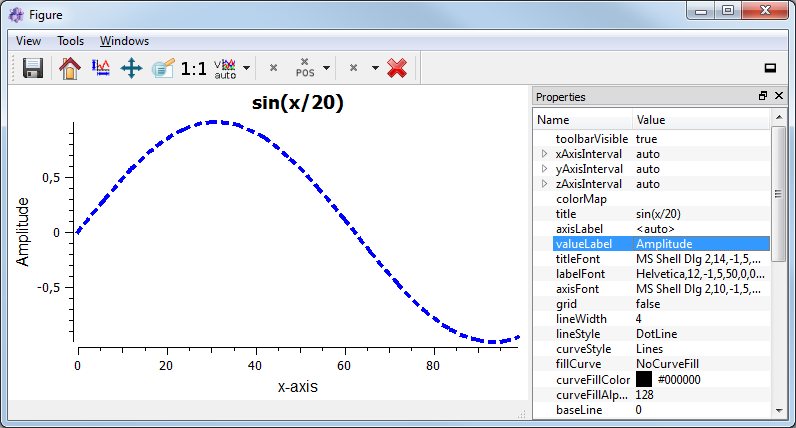Click the red X delete icon
Viewport: 796px width, 428px height.
397,68
